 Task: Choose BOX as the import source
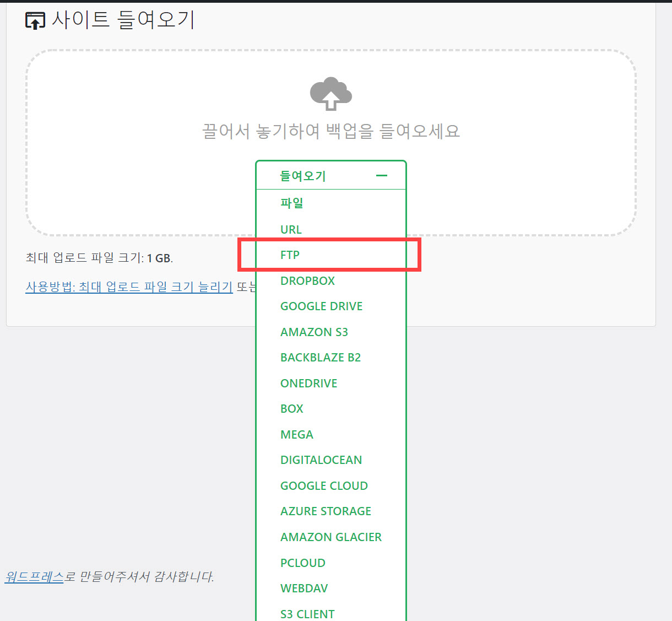(x=291, y=408)
